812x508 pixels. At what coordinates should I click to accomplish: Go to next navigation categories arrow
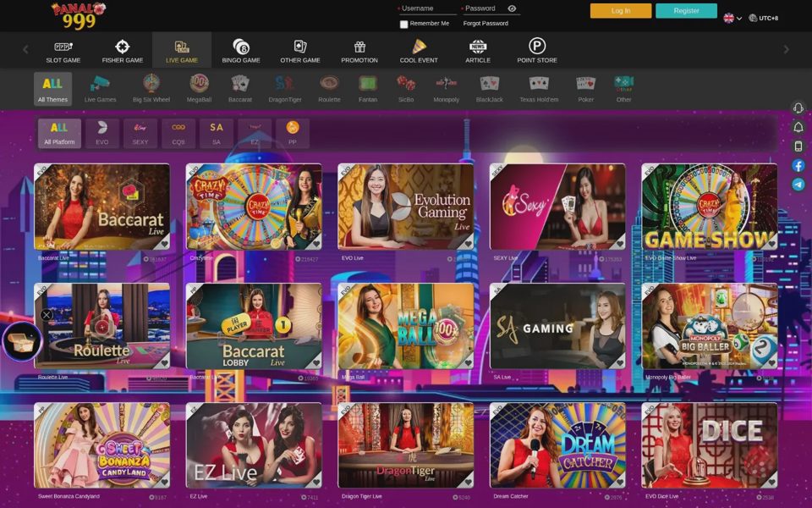click(x=786, y=50)
